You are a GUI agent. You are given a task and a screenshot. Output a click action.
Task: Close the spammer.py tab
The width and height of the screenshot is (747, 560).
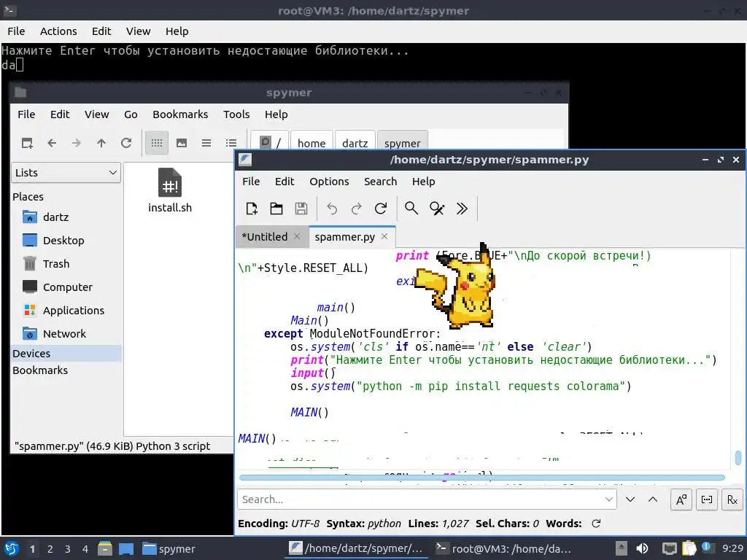pos(384,237)
